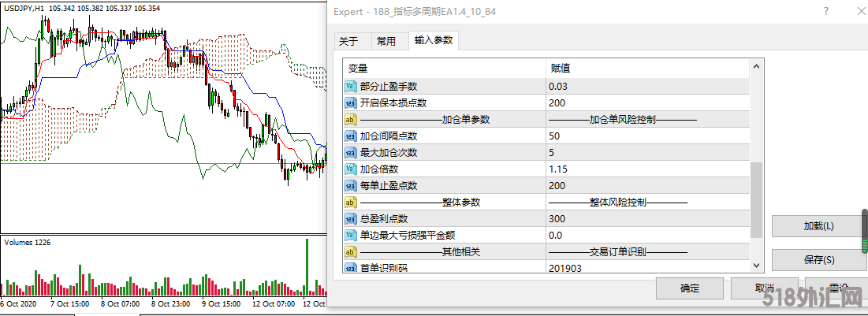Select the 加仓间隔点数 variable name

click(x=389, y=136)
